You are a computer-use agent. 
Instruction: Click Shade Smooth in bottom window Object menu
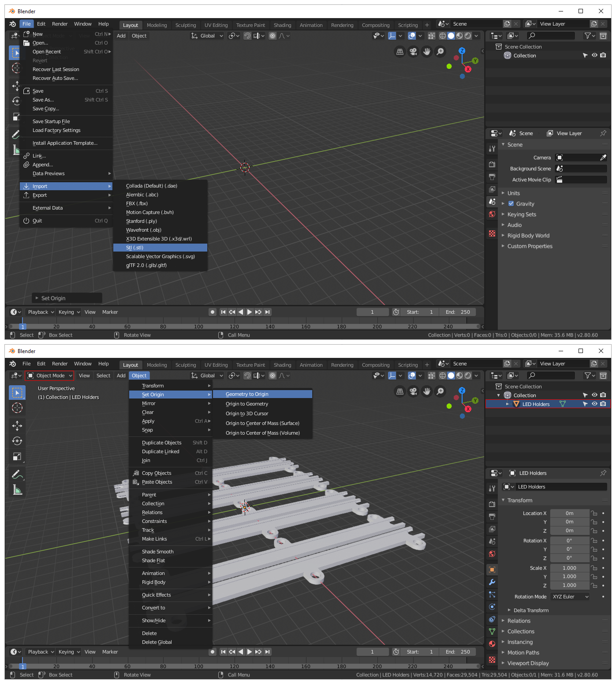tap(170, 552)
